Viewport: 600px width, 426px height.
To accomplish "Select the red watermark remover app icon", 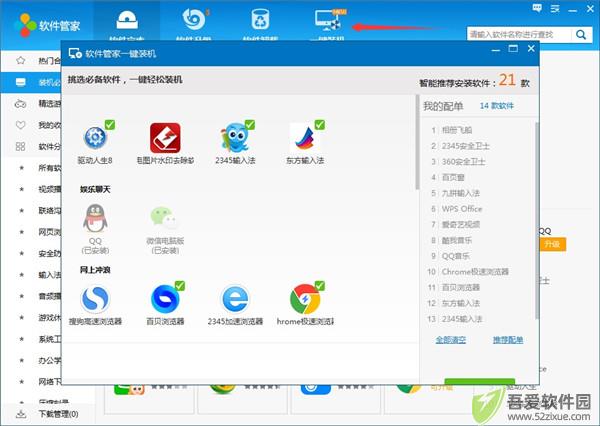I will click(165, 138).
